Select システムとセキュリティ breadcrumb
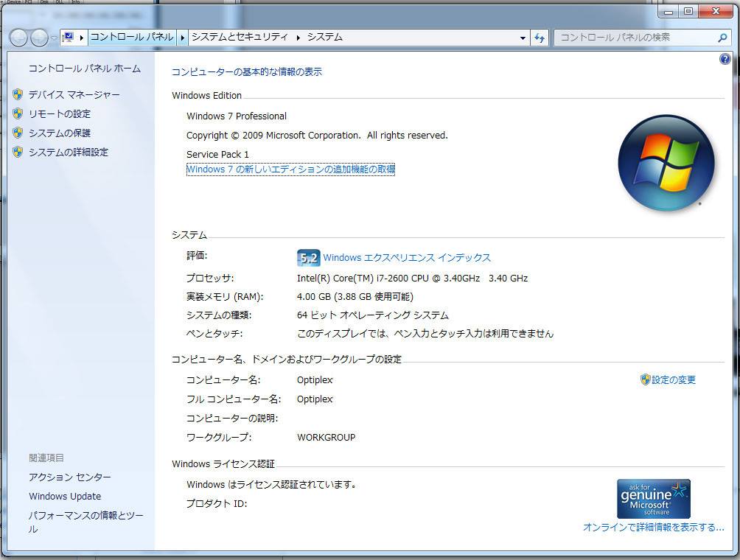Viewport: 740px width, 560px height. coord(240,37)
